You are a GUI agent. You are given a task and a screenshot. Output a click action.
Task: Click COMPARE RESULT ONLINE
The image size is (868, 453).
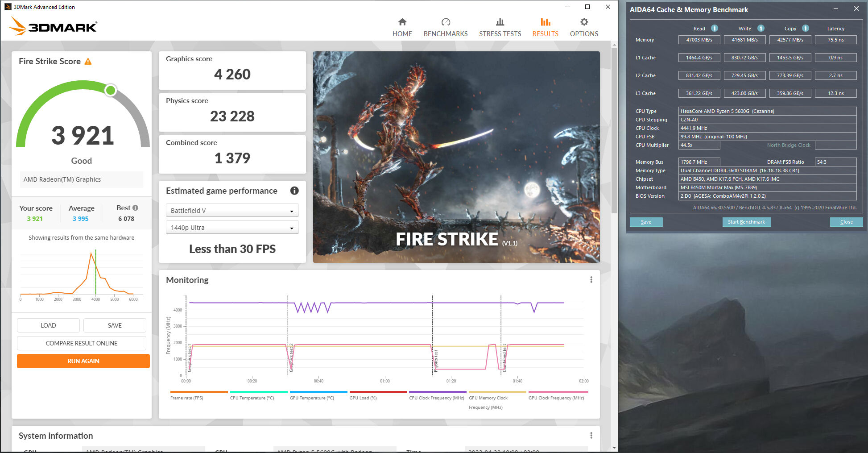pos(82,343)
